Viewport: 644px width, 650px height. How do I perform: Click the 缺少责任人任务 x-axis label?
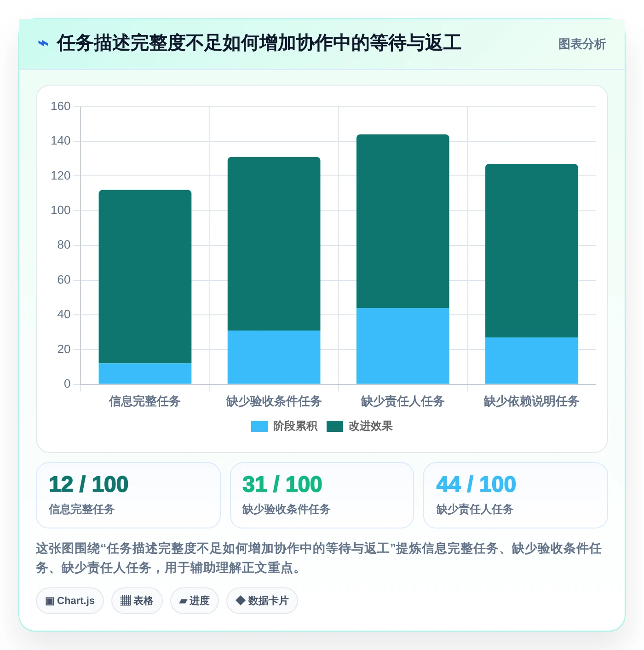click(402, 401)
